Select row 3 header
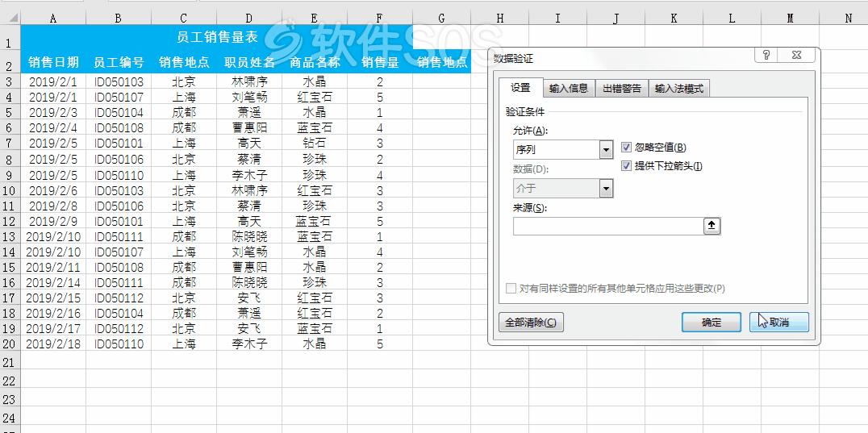This screenshot has height=433, width=868. (x=10, y=82)
